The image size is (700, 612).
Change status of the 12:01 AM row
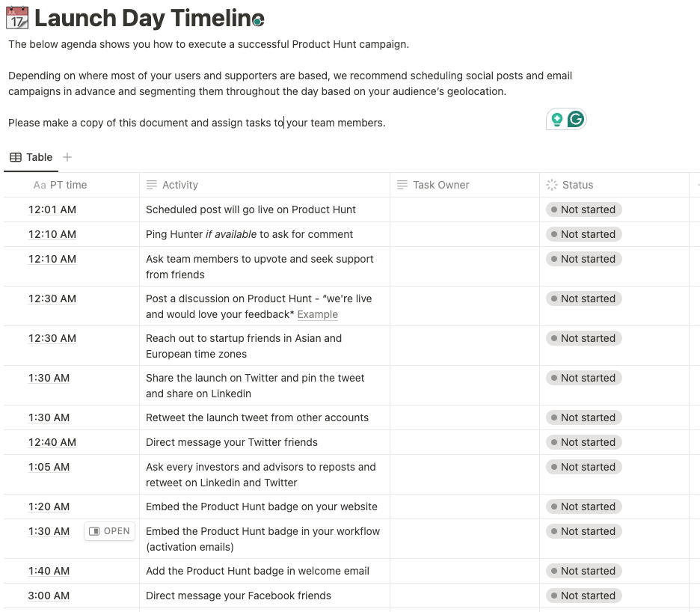[584, 209]
